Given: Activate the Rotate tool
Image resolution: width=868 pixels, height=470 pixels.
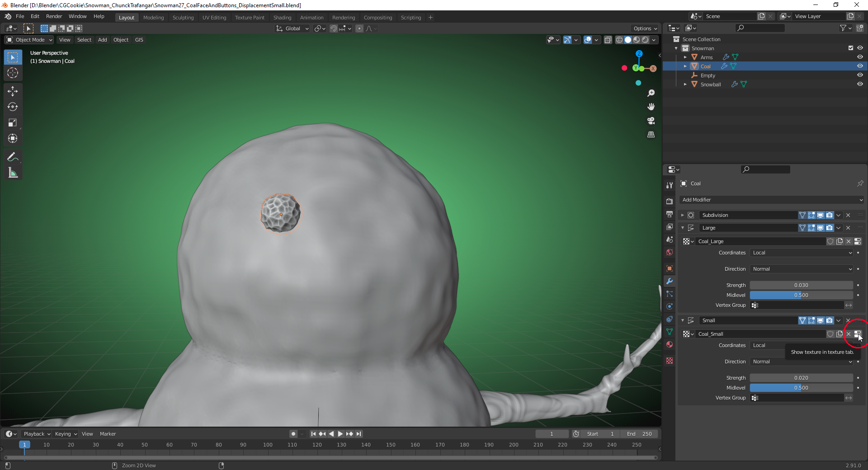Looking at the screenshot, I should pos(13,107).
